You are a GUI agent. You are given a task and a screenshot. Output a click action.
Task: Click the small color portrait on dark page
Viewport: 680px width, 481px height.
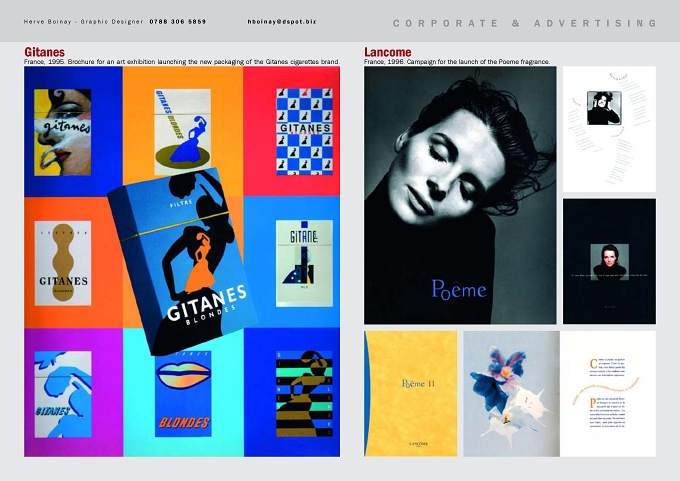pos(609,262)
